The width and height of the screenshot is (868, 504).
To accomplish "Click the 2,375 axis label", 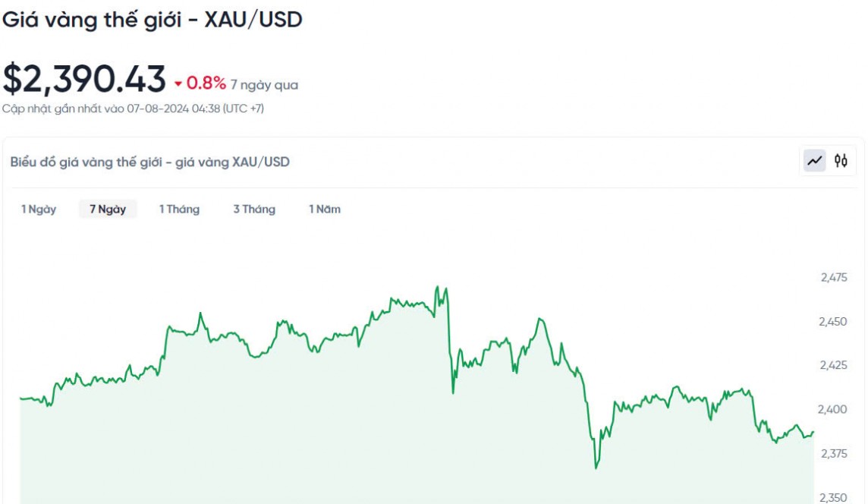I will (834, 454).
